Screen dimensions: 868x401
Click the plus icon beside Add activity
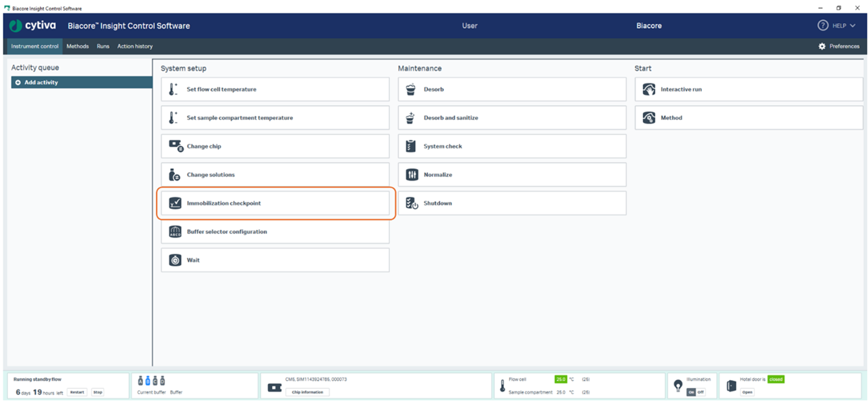[x=18, y=82]
